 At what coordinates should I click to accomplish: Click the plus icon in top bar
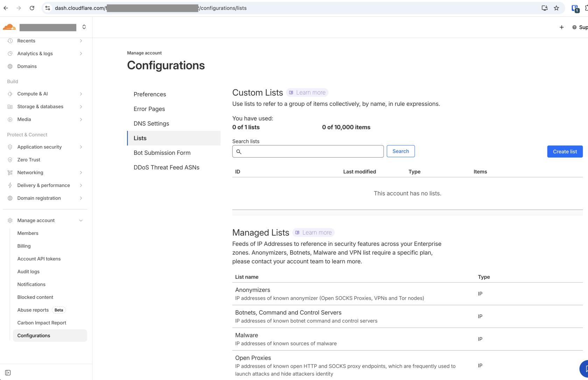561,27
